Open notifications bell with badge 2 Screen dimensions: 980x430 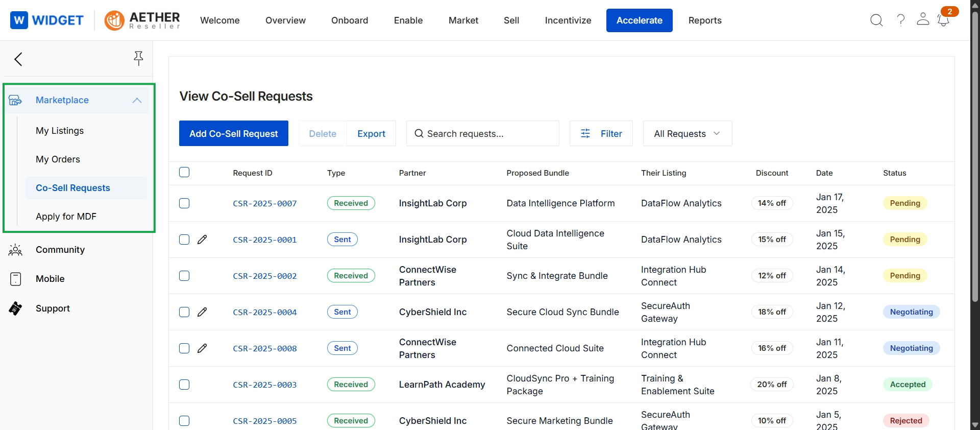click(944, 20)
